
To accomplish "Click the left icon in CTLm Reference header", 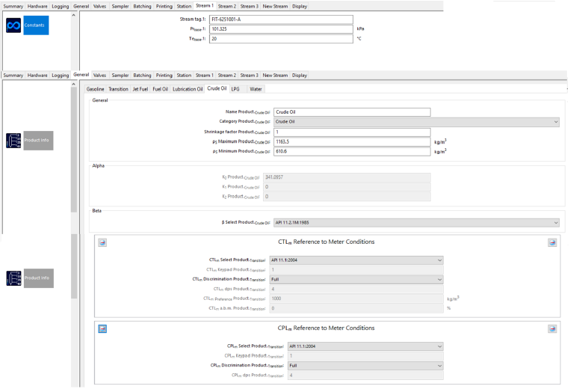I will 102,242.
